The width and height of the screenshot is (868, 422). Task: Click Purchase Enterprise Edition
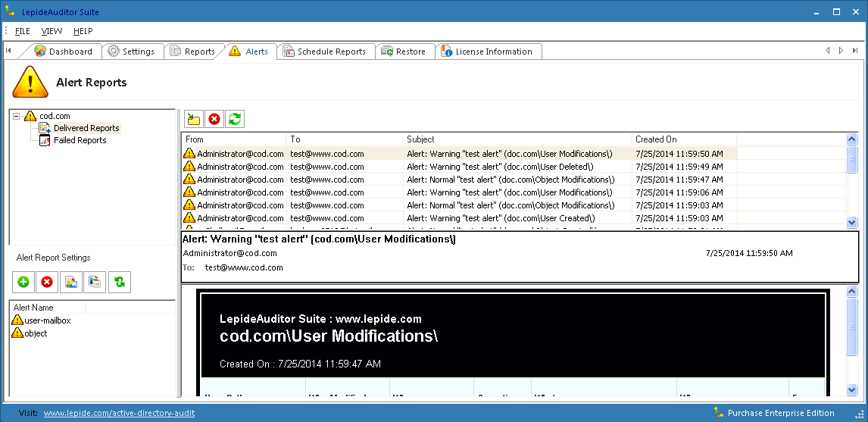point(781,413)
